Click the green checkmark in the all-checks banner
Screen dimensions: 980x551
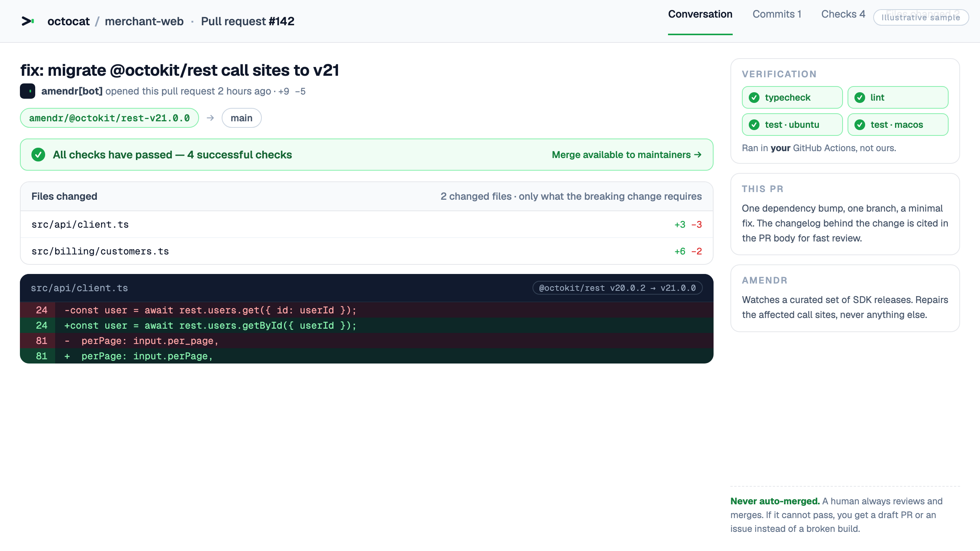tap(38, 155)
